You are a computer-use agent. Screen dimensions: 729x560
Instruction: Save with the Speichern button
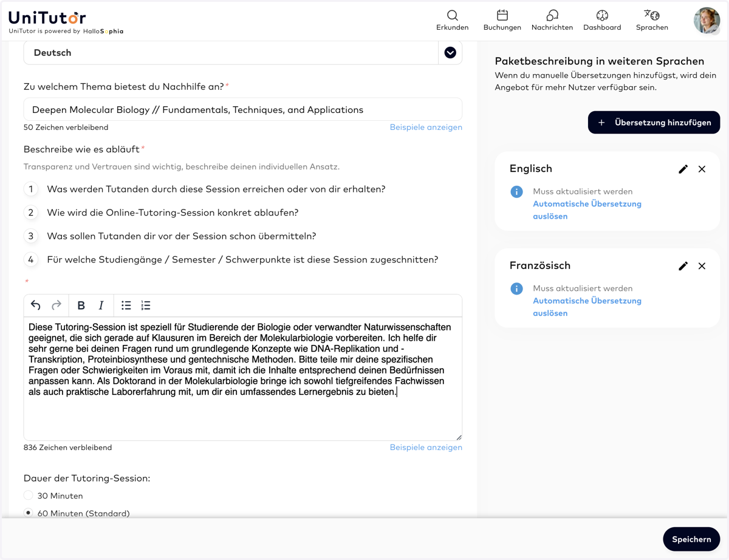691,539
